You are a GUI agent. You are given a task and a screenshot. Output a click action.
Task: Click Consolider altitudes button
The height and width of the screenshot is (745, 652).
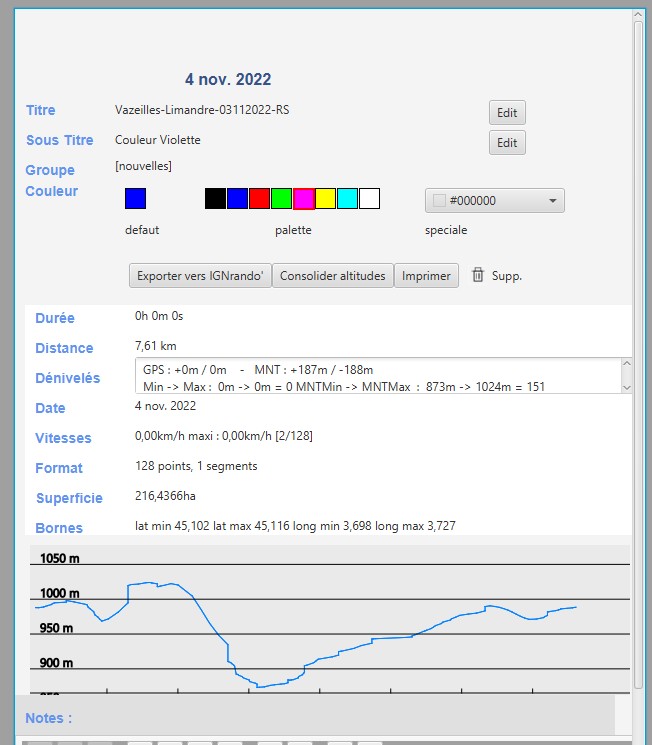[x=332, y=276]
